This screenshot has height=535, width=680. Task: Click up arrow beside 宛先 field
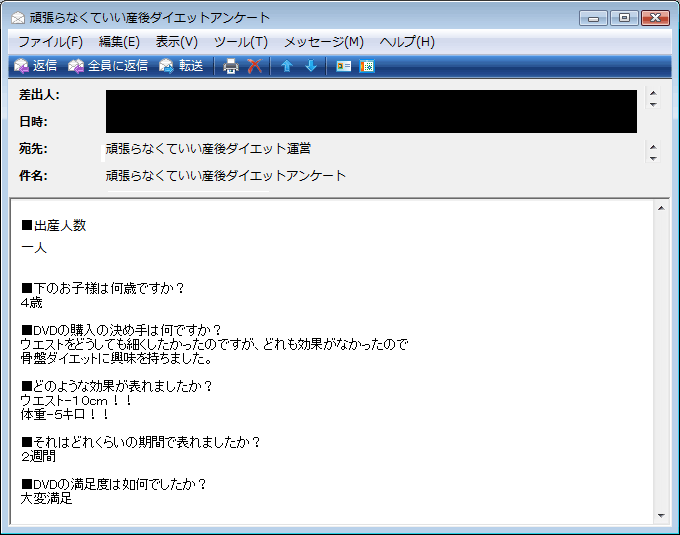pyautogui.click(x=653, y=147)
